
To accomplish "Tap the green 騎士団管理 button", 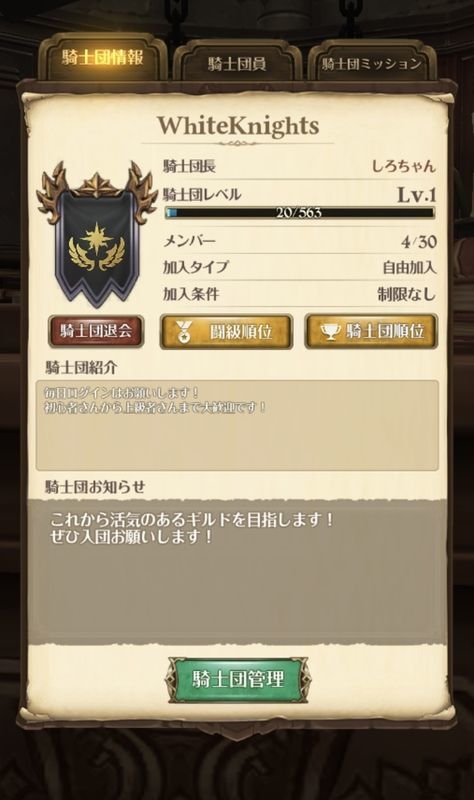I will click(x=238, y=680).
